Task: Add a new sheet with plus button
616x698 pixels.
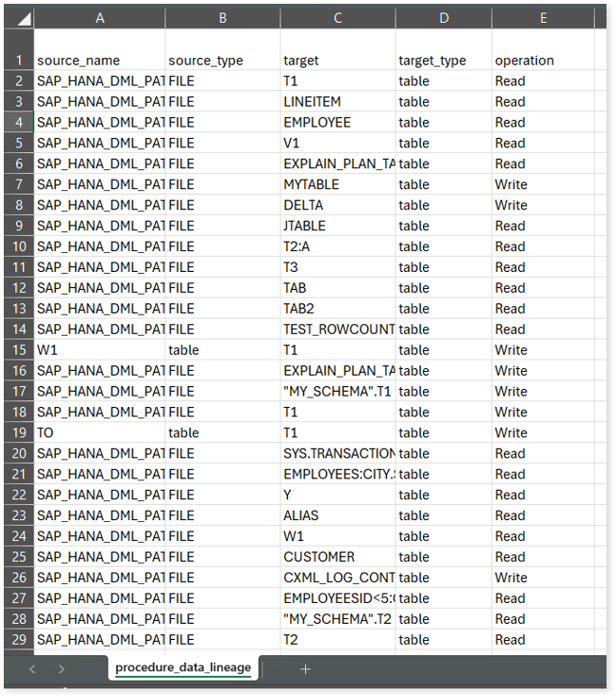Action: [305, 669]
